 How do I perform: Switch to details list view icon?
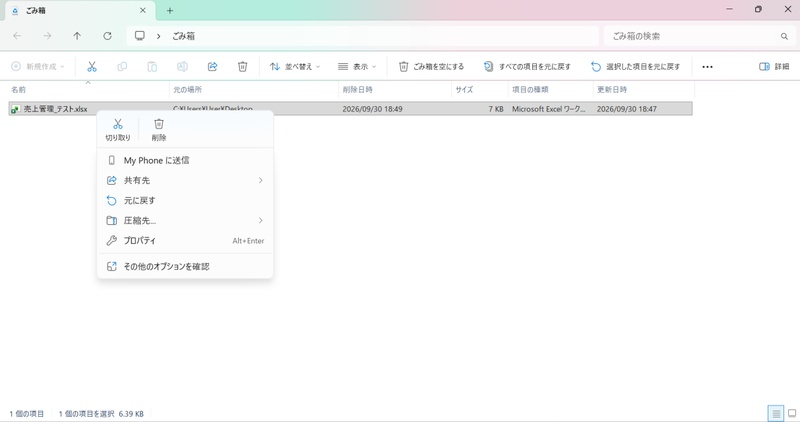tap(776, 413)
